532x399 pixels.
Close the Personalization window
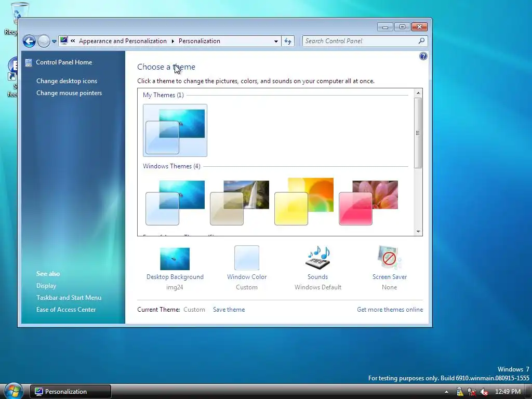pos(419,27)
